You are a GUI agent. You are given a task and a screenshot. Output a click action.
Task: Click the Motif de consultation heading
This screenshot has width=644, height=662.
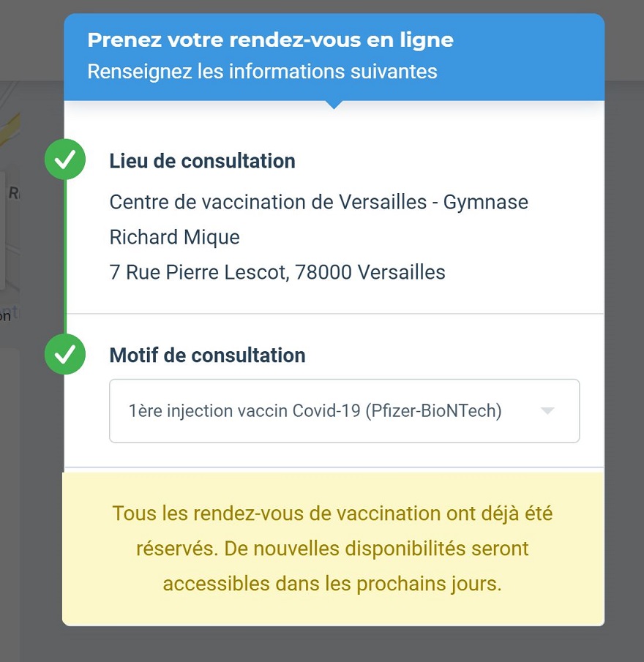207,355
